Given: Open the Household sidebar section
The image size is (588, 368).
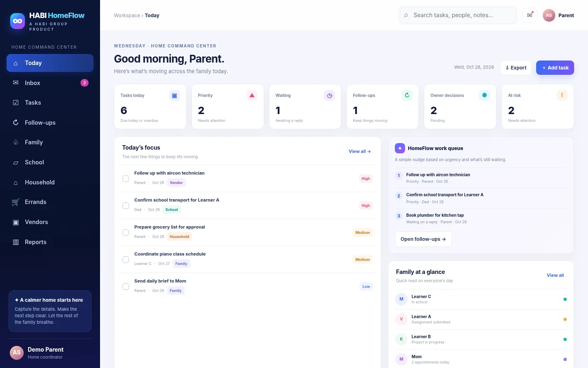Looking at the screenshot, I should click(x=50, y=182).
